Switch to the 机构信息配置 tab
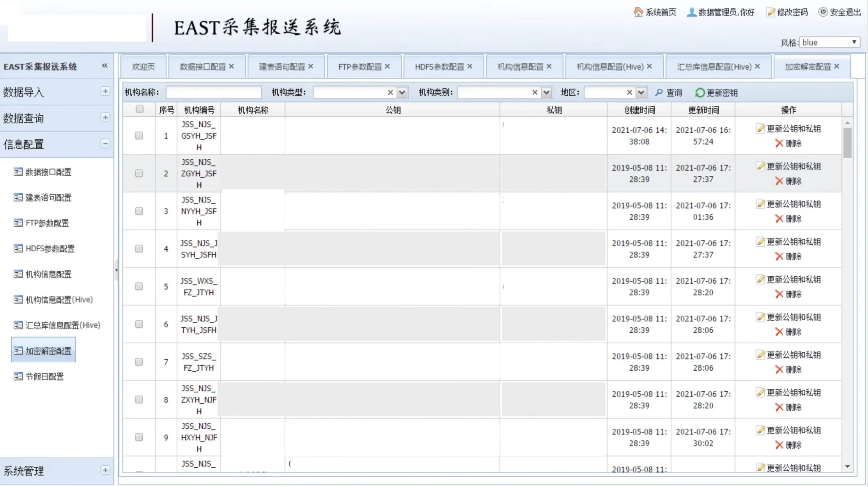The width and height of the screenshot is (868, 487). coord(520,67)
